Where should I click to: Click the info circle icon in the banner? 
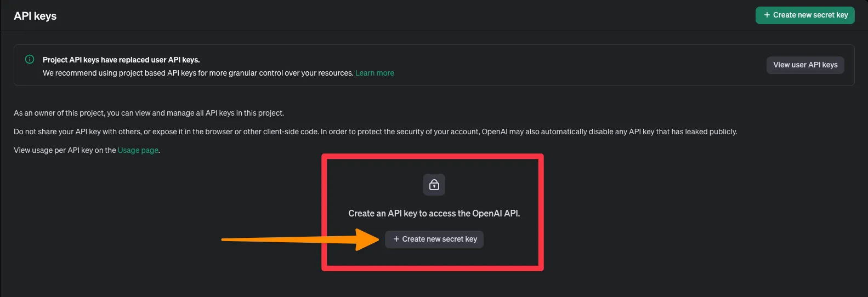[30, 59]
